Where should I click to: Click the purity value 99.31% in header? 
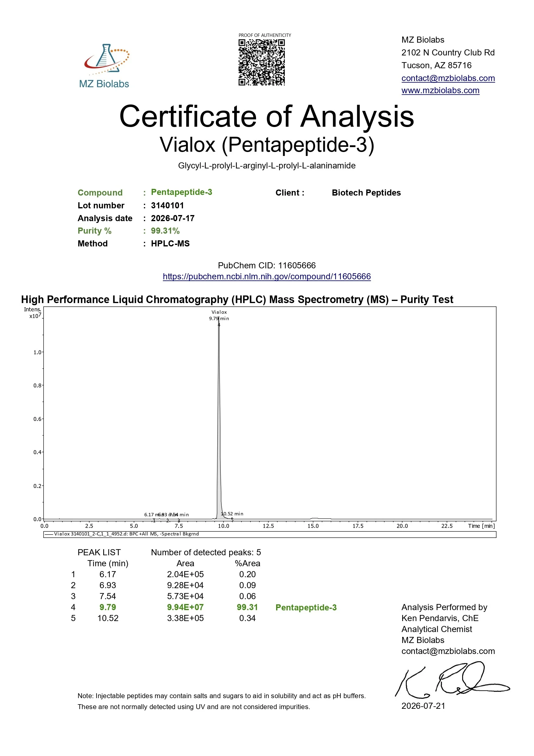pos(165,231)
